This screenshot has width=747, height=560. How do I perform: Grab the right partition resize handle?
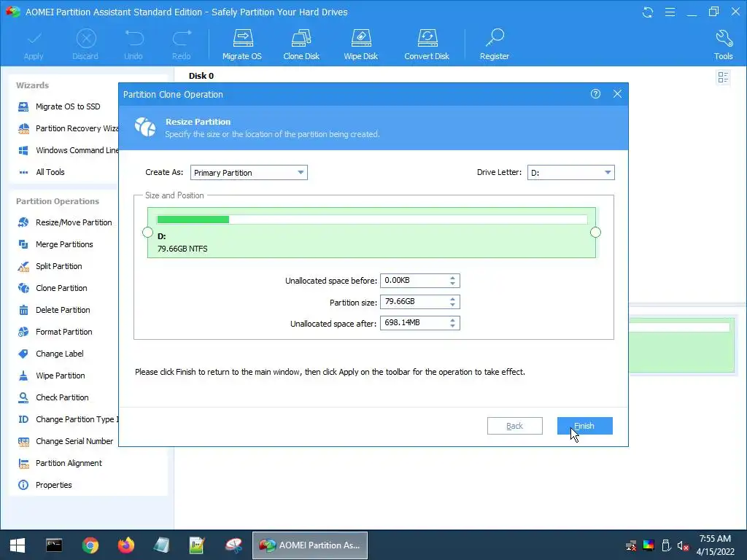595,233
